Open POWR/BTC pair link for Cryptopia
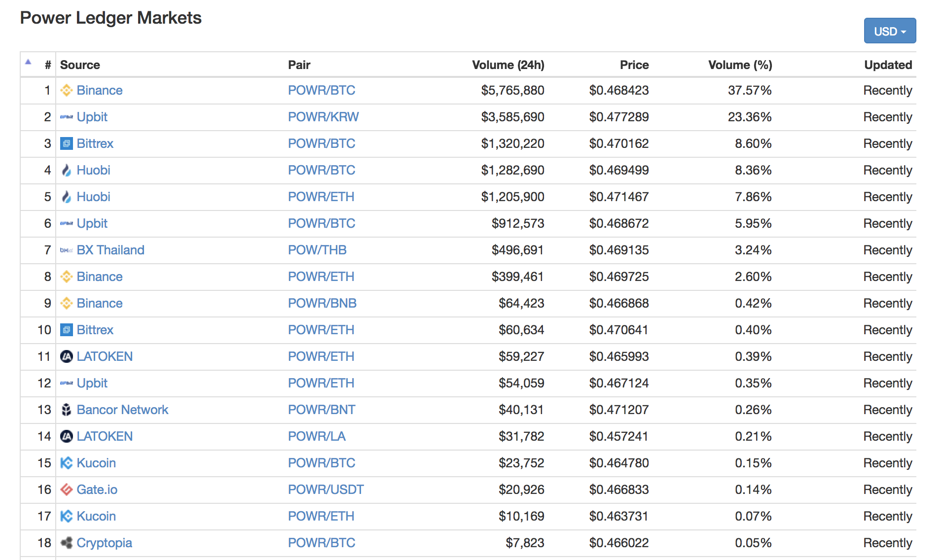Screen dimensions: 944x560 (322, 543)
